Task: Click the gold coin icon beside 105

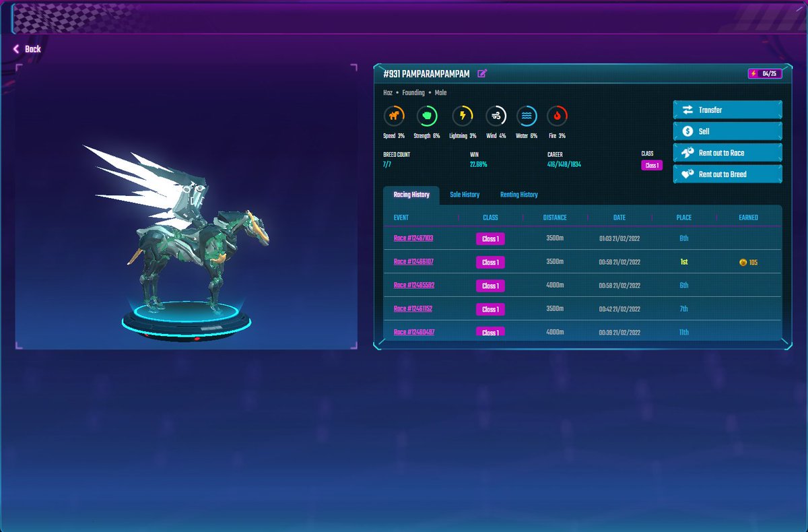Action: 742,262
